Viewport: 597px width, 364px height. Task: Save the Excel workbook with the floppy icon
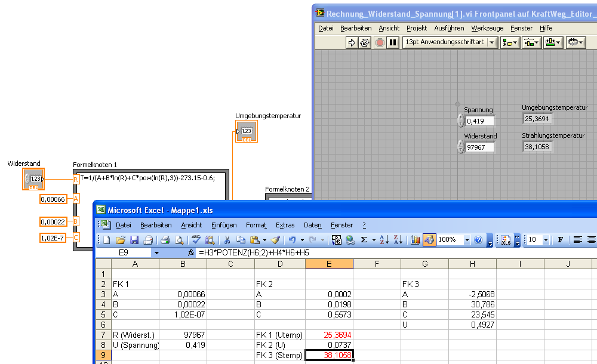coord(134,239)
